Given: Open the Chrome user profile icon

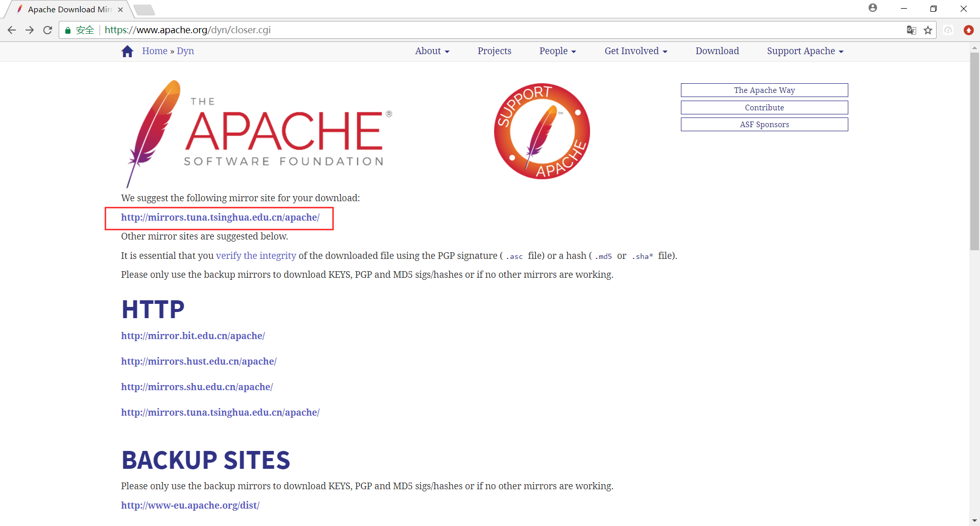Looking at the screenshot, I should [873, 8].
